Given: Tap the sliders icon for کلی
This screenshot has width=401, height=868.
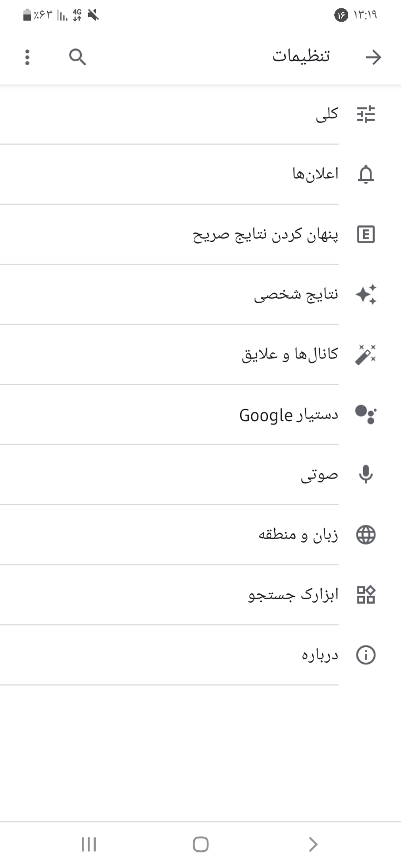Looking at the screenshot, I should [x=366, y=114].
